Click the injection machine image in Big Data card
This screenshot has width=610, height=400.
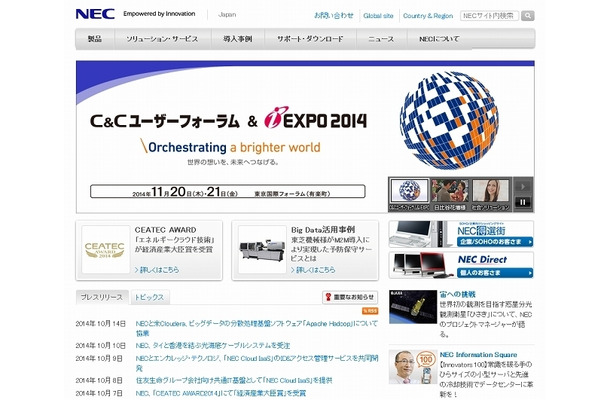coord(262,249)
